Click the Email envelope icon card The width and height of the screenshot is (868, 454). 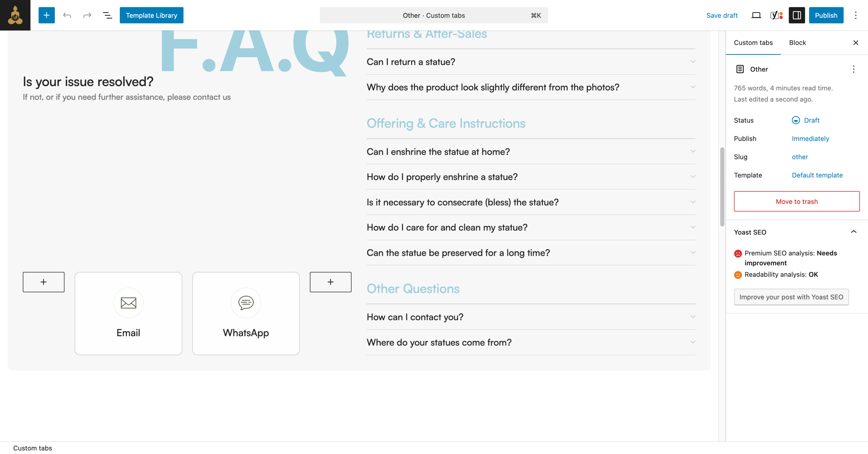point(128,313)
